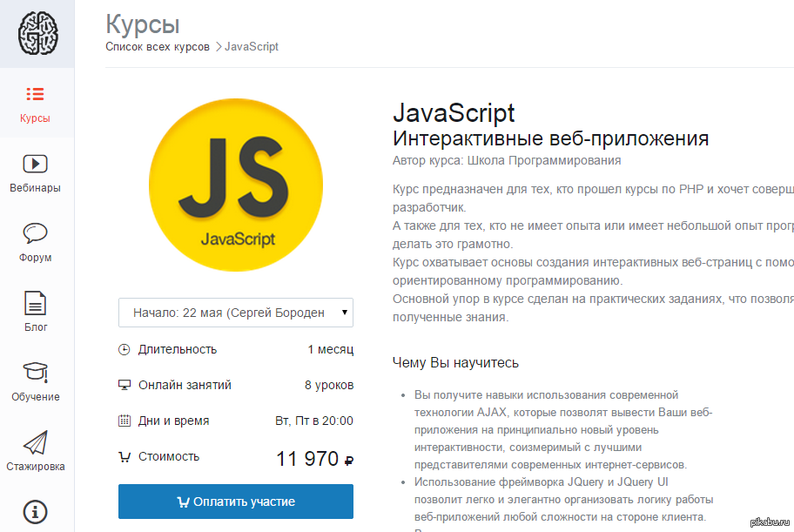
Task: Click the cart icon beside Стоимость
Action: (x=124, y=457)
